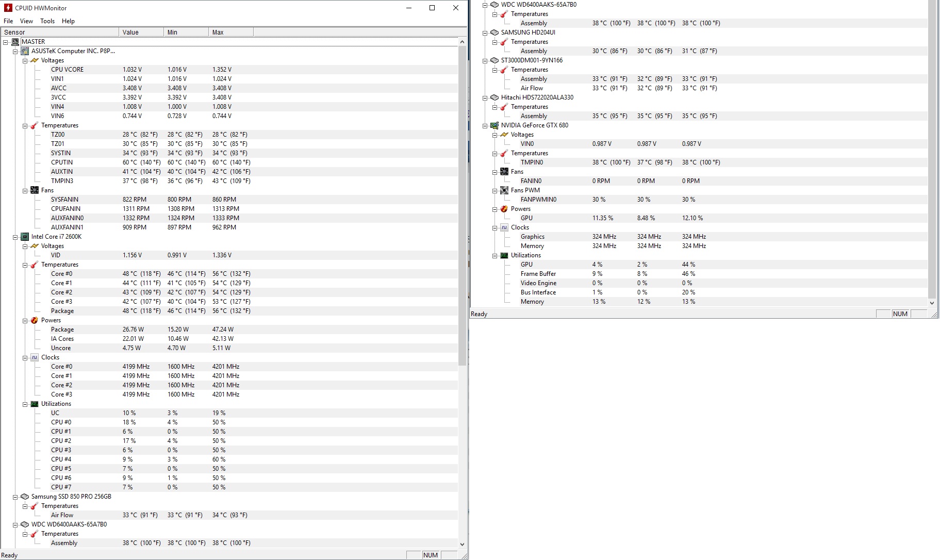940x560 pixels.
Task: Collapse the CPU Utilizations group
Action: click(25, 404)
